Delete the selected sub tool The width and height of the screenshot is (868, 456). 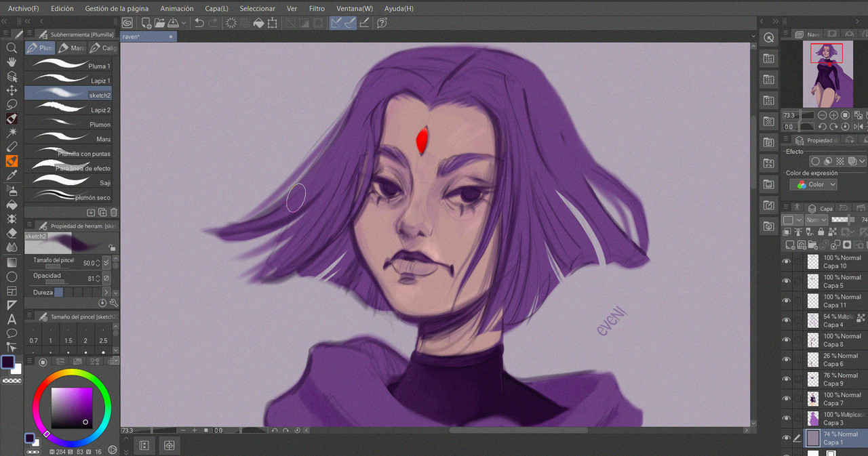pos(113,212)
